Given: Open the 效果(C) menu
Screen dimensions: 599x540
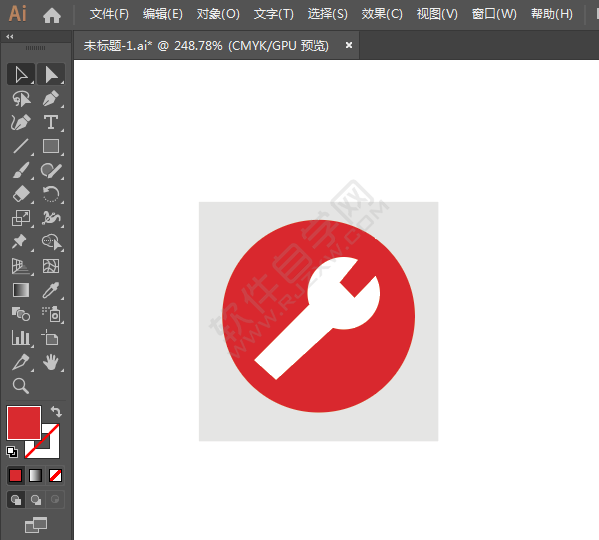Looking at the screenshot, I should tap(382, 14).
